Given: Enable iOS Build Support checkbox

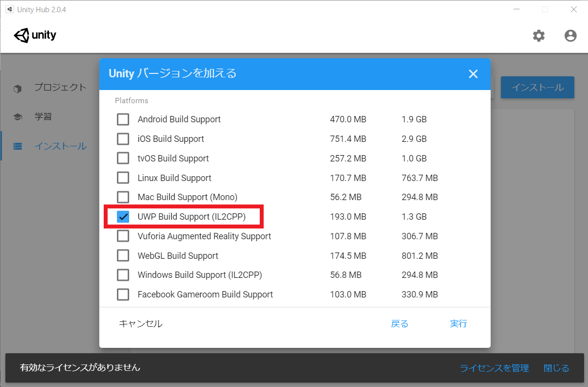Looking at the screenshot, I should [123, 139].
